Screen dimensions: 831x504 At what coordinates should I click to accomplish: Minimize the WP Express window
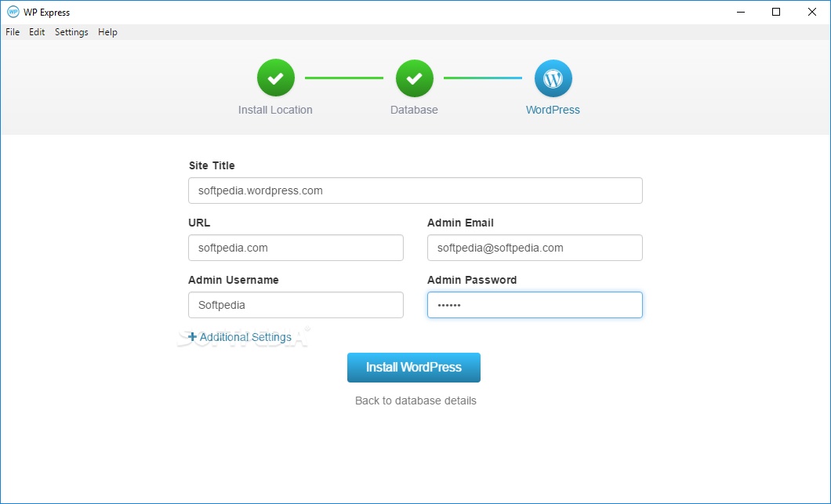click(741, 12)
